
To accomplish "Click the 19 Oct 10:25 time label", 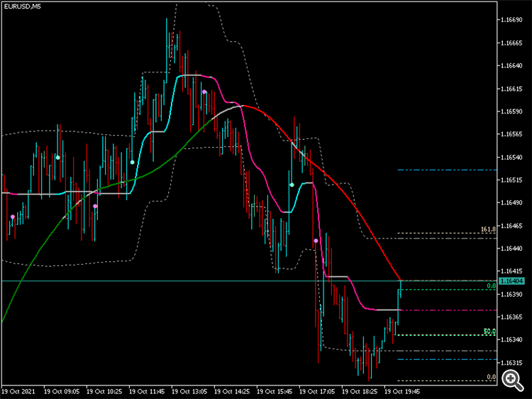I will coord(104,391).
